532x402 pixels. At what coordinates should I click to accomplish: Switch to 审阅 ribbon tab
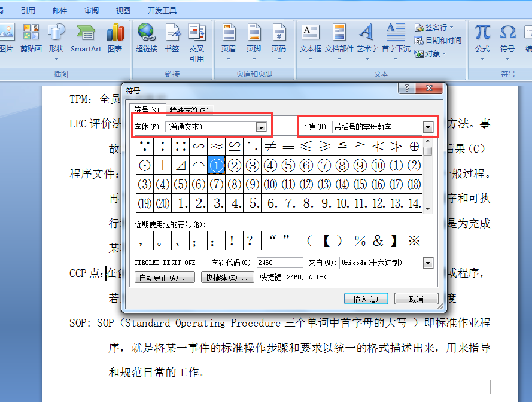coord(92,11)
